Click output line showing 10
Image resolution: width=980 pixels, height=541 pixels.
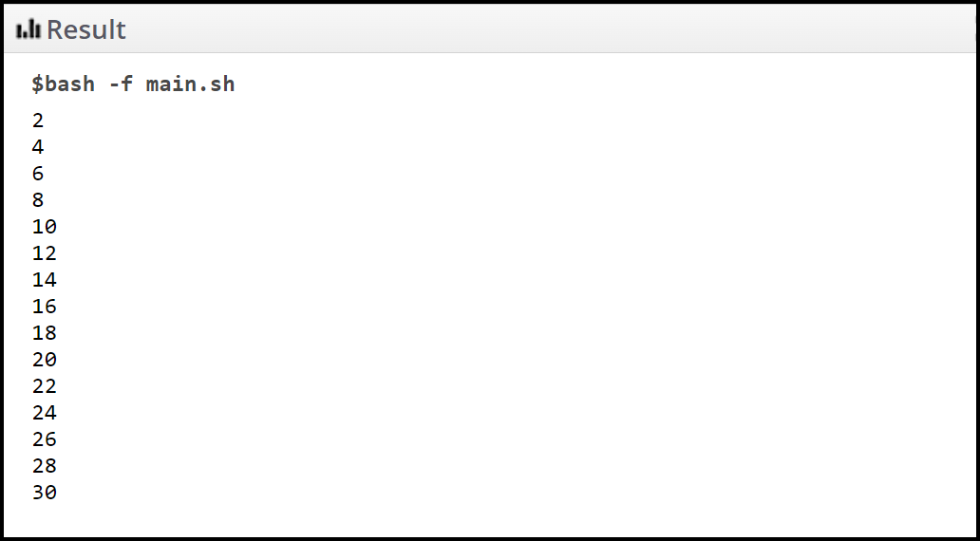(x=45, y=226)
